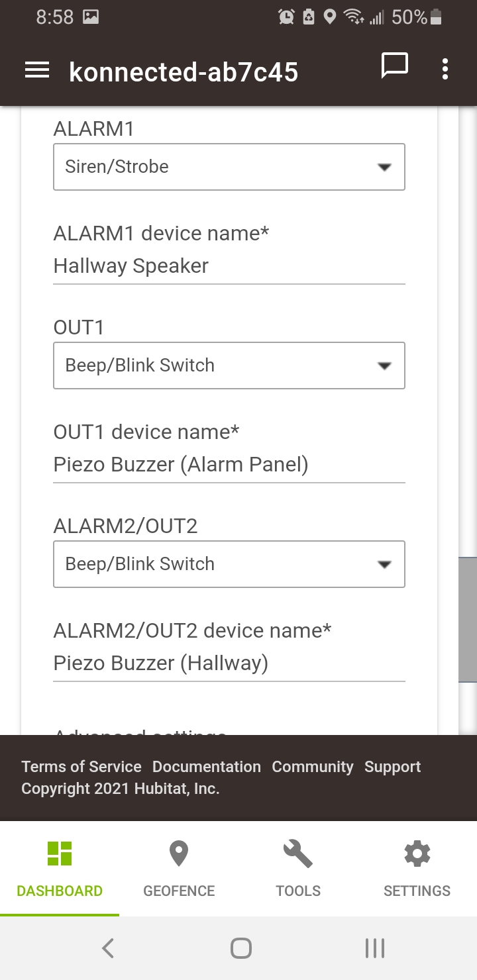
Task: Open the ALARM1 Siren/Strobe dropdown
Action: (x=229, y=167)
